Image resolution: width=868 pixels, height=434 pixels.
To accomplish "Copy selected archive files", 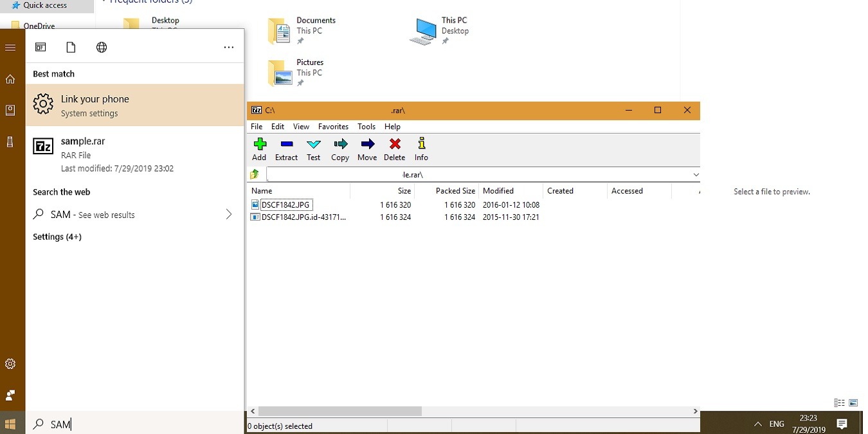I will coord(340,149).
